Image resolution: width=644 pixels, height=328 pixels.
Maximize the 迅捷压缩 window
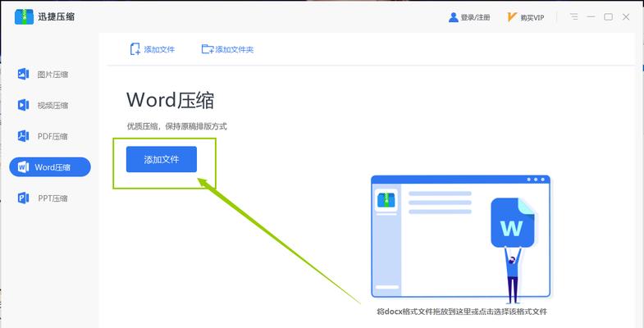pyautogui.click(x=608, y=17)
